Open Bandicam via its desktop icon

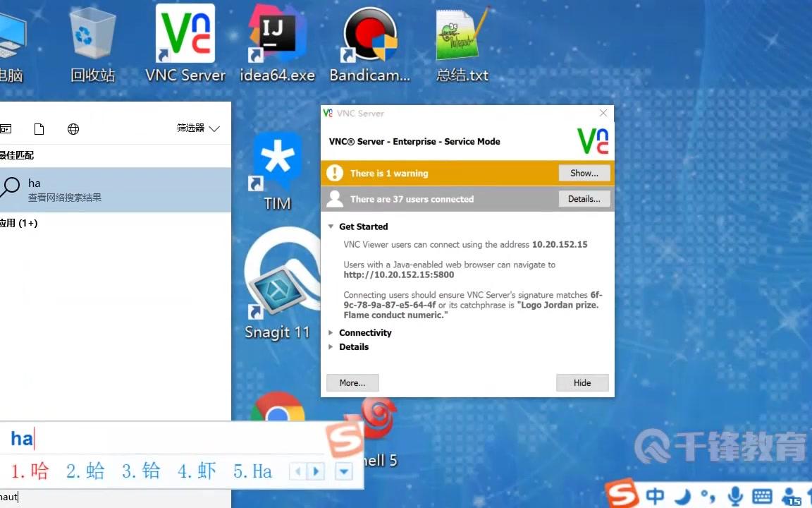[369, 35]
